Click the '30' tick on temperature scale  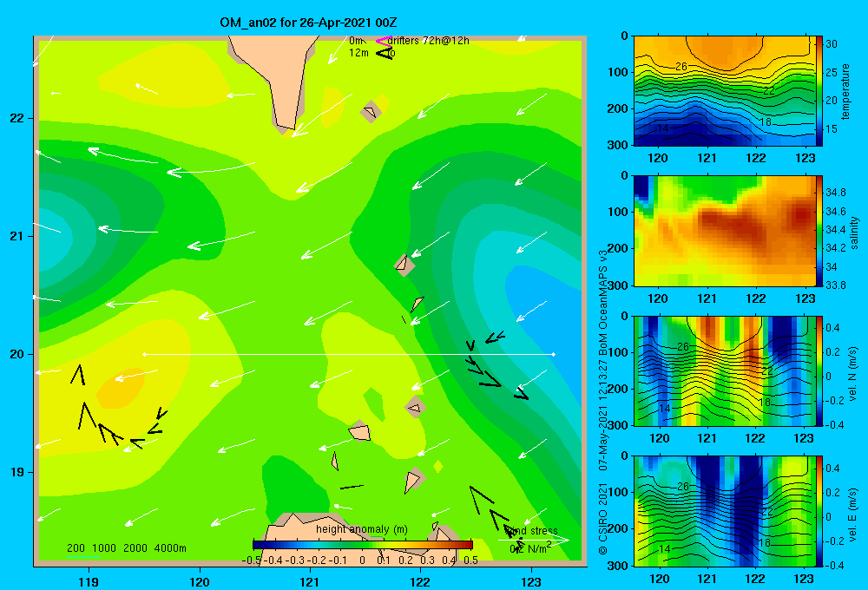pos(831,44)
